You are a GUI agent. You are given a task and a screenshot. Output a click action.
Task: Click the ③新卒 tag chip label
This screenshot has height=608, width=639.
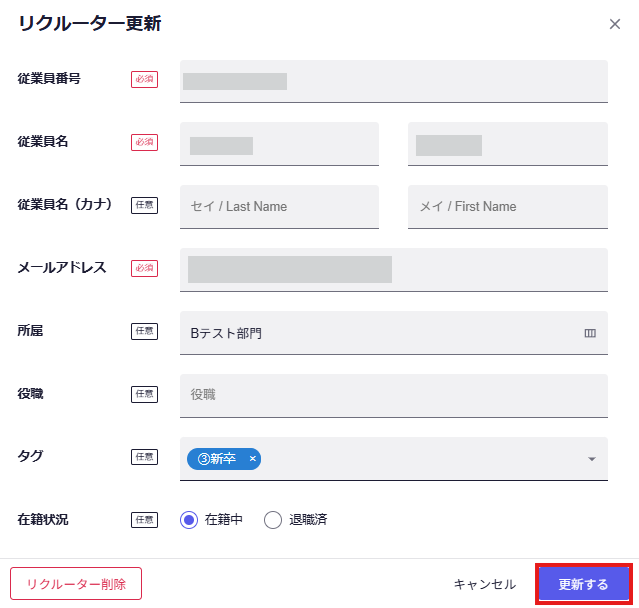(x=217, y=459)
